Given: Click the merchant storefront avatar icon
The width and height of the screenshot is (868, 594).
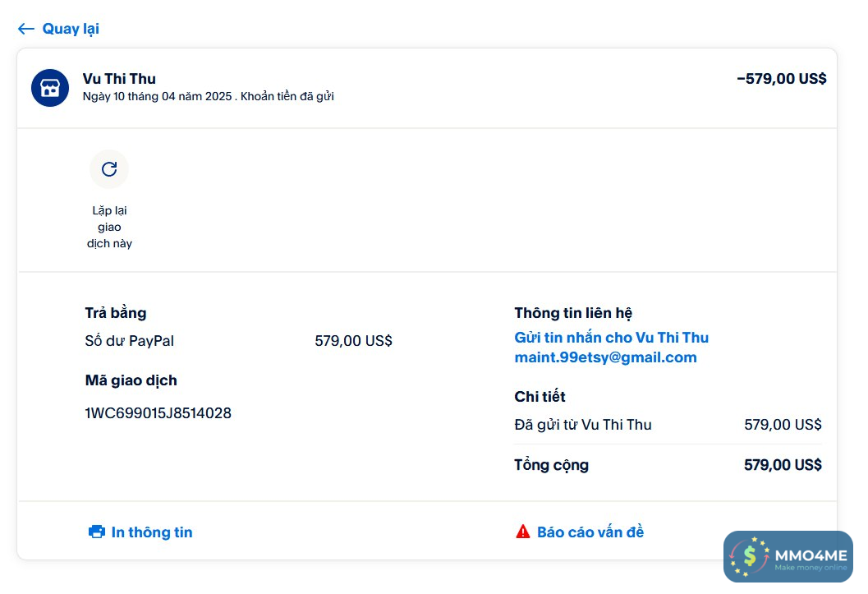Looking at the screenshot, I should [49, 88].
